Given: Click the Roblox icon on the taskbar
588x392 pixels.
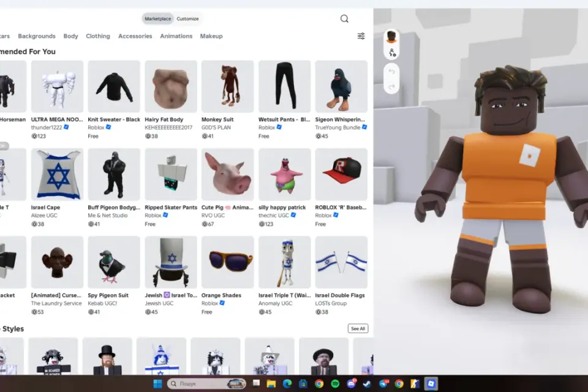Looking at the screenshot, I should click(x=431, y=384).
